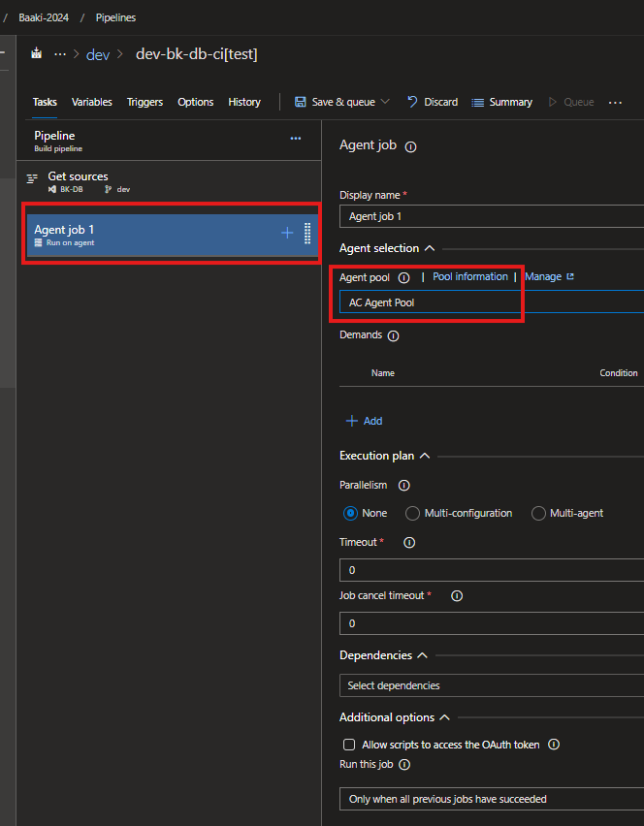Open the Pool information link

coord(470,276)
